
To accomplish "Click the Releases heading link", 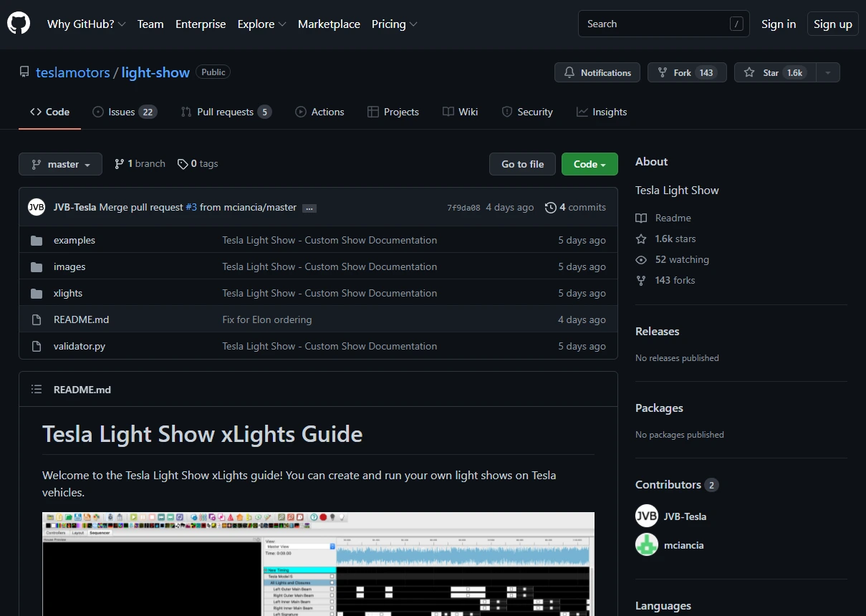I will [x=658, y=331].
